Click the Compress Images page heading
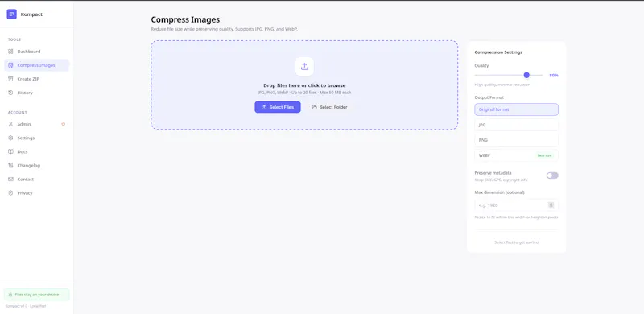The width and height of the screenshot is (644, 314). pos(185,19)
